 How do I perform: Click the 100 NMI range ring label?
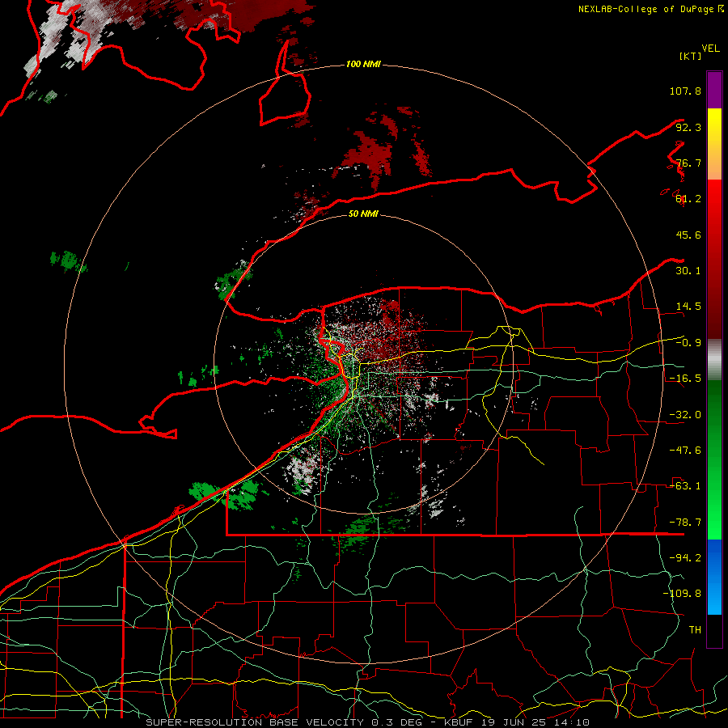pyautogui.click(x=363, y=64)
